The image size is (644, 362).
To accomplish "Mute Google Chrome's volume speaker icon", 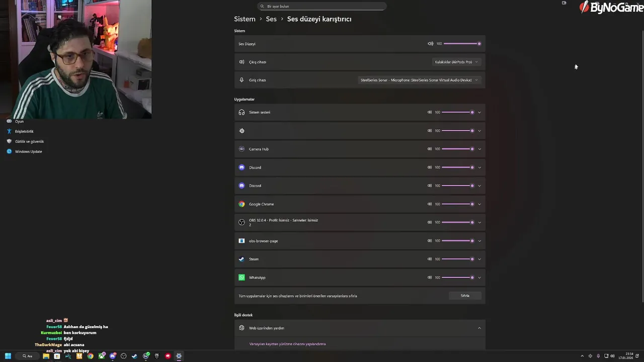I will coord(429,204).
